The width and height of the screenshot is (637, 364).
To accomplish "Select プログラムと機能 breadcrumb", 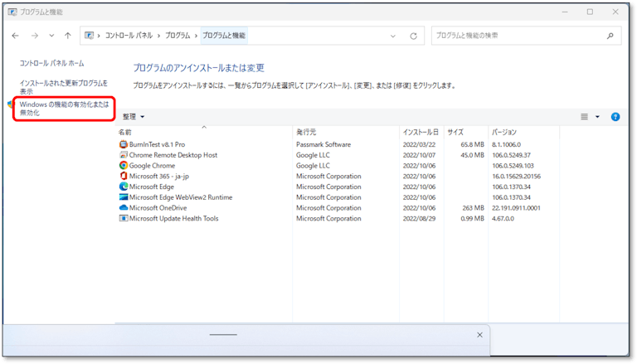I will [x=224, y=36].
